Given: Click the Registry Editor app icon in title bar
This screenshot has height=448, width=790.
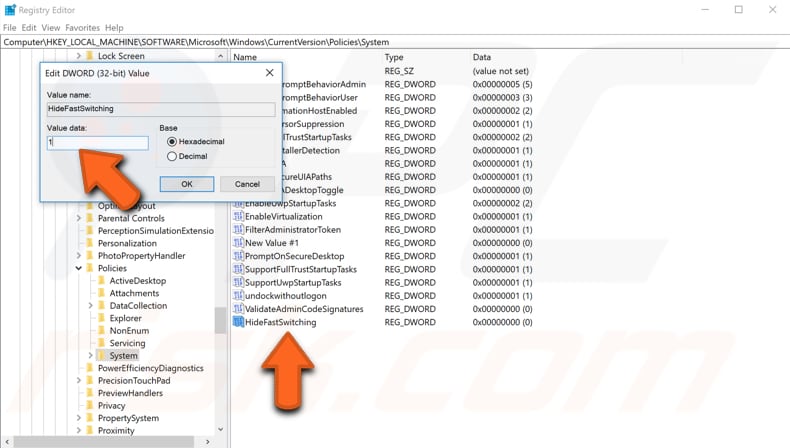Looking at the screenshot, I should [x=10, y=10].
